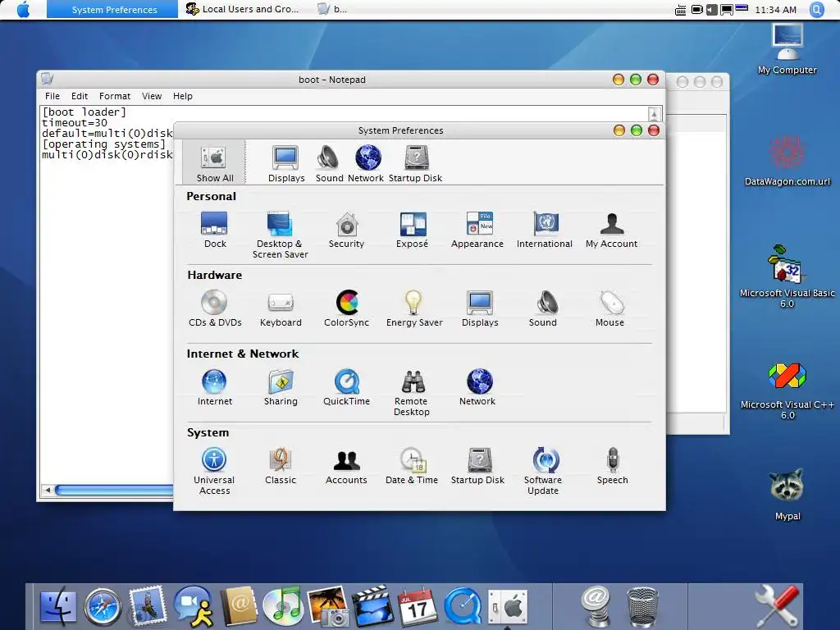Open the International preference pane
840x630 pixels.
545,231
